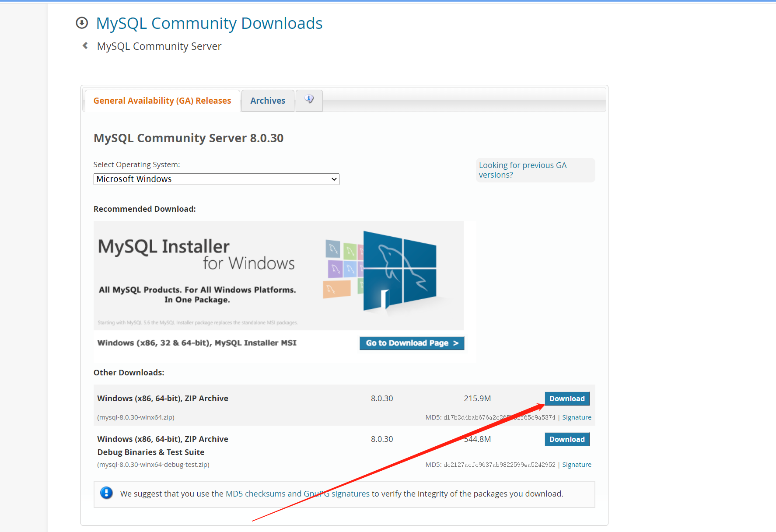This screenshot has width=776, height=532.
Task: Click the (mysql-8.0.30-winx64.zip) filename text
Action: [x=136, y=417]
